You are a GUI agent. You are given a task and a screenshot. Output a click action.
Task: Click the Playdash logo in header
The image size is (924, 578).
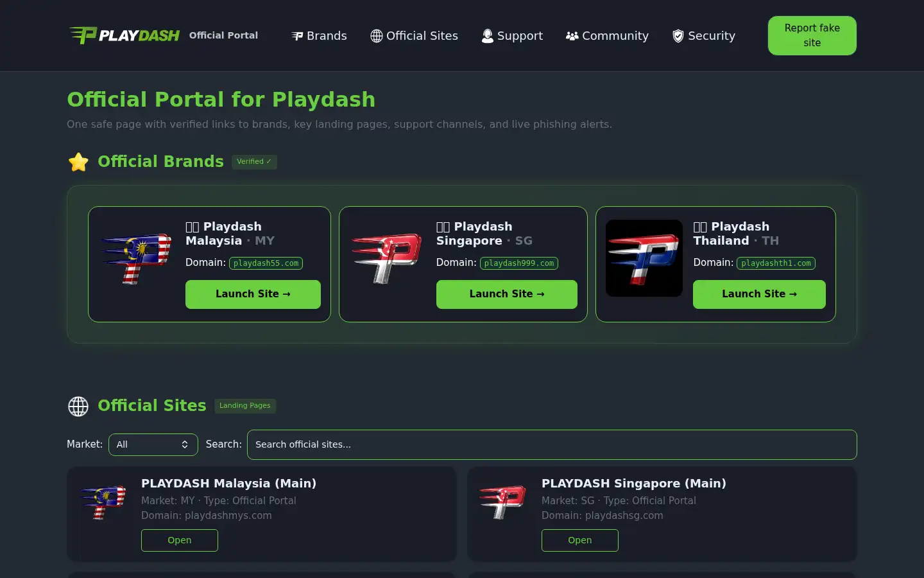click(124, 35)
